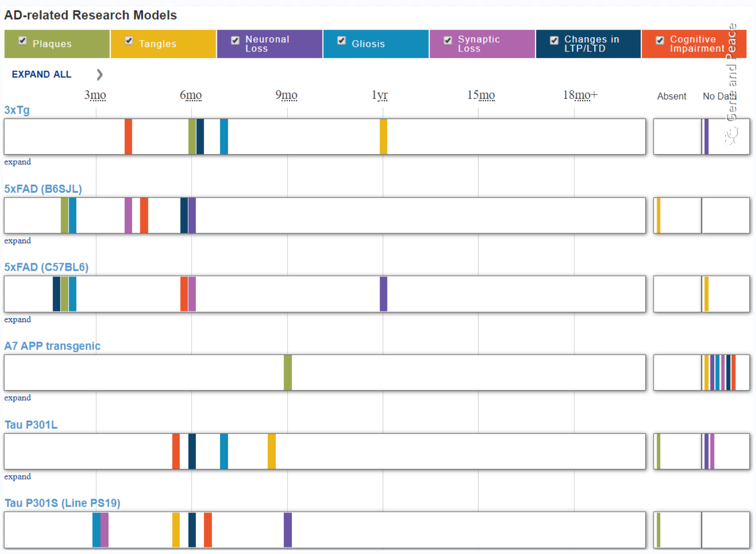Click the 18mo+ timeline label
The image size is (756, 554).
(x=580, y=95)
